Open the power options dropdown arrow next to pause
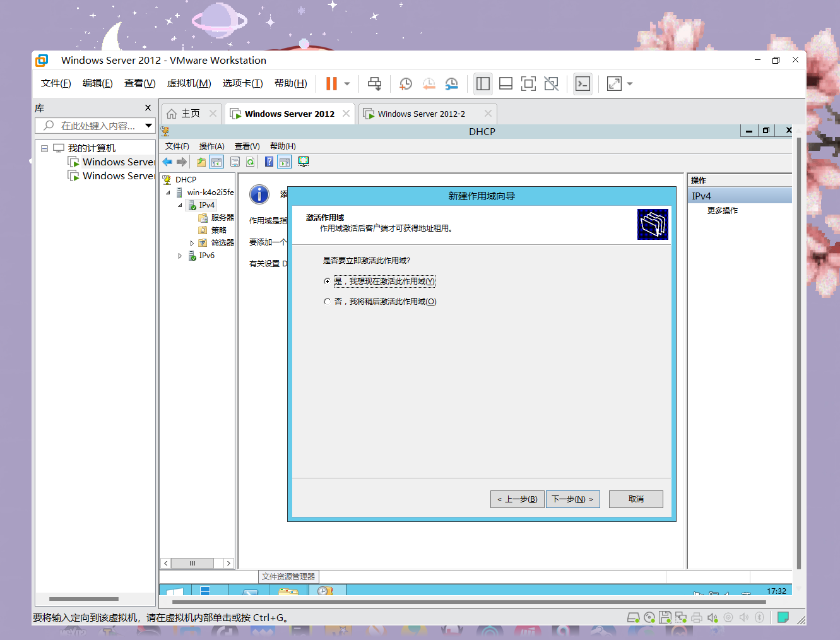The height and width of the screenshot is (640, 840). pos(347,84)
